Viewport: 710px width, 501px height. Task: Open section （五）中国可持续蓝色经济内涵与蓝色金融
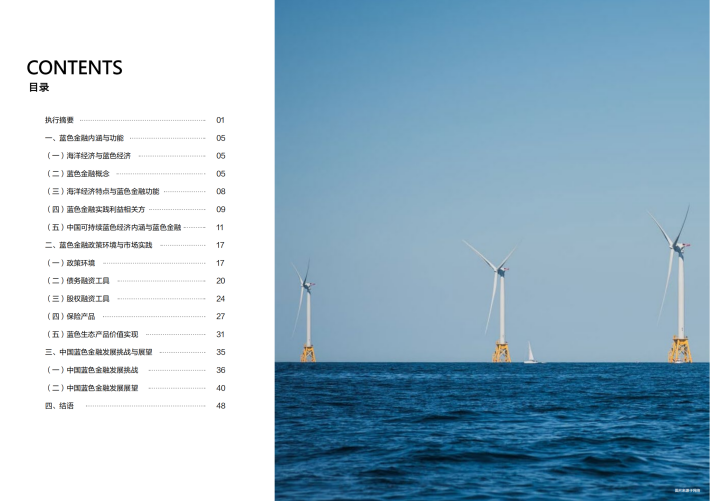click(113, 227)
